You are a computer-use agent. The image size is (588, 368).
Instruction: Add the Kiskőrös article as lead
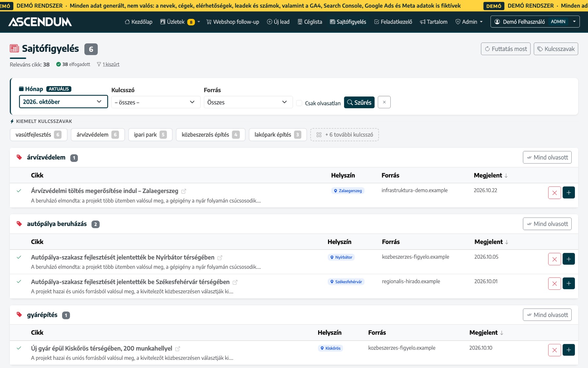click(x=569, y=350)
